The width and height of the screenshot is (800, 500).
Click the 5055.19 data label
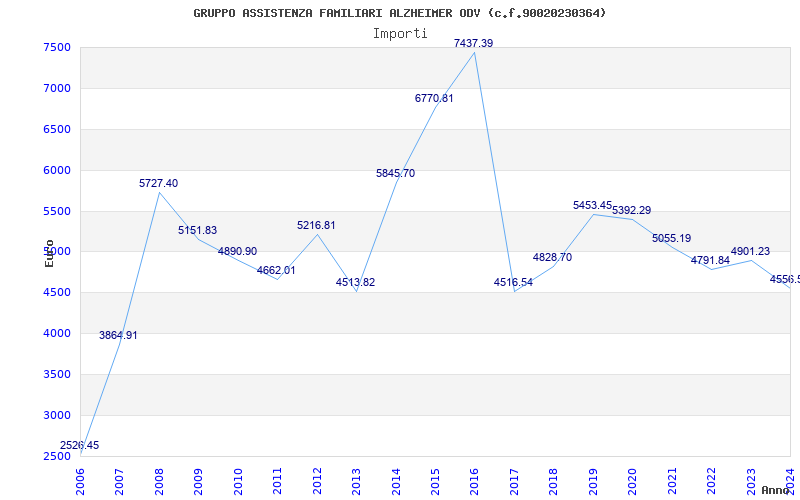tap(671, 239)
